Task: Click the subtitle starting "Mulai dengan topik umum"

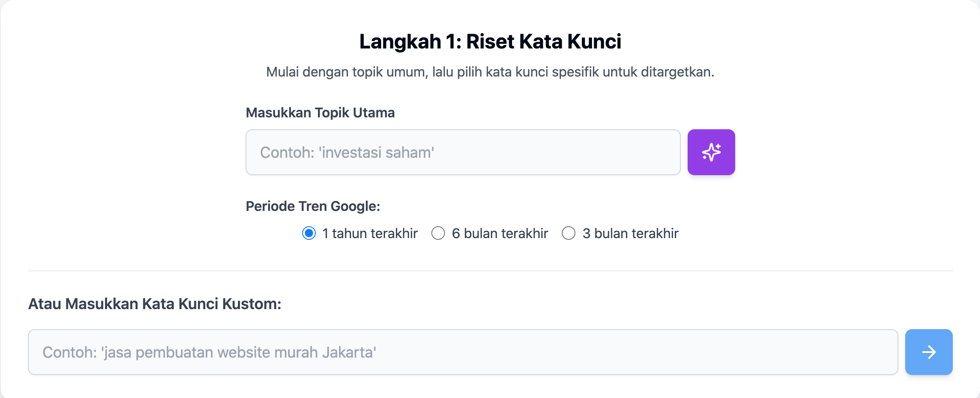Action: click(x=490, y=72)
